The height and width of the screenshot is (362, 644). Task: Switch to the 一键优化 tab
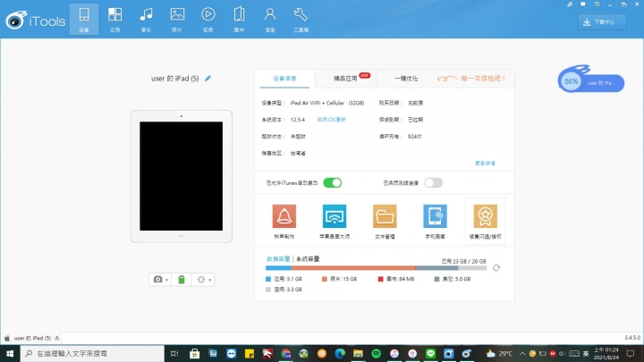[404, 79]
